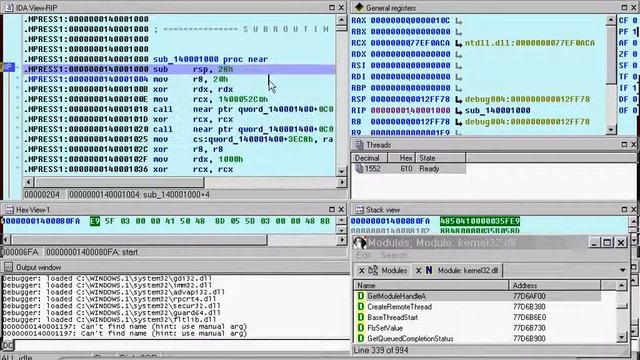The width and height of the screenshot is (640, 360).
Task: Sort module list by Name column
Action: coord(431,285)
